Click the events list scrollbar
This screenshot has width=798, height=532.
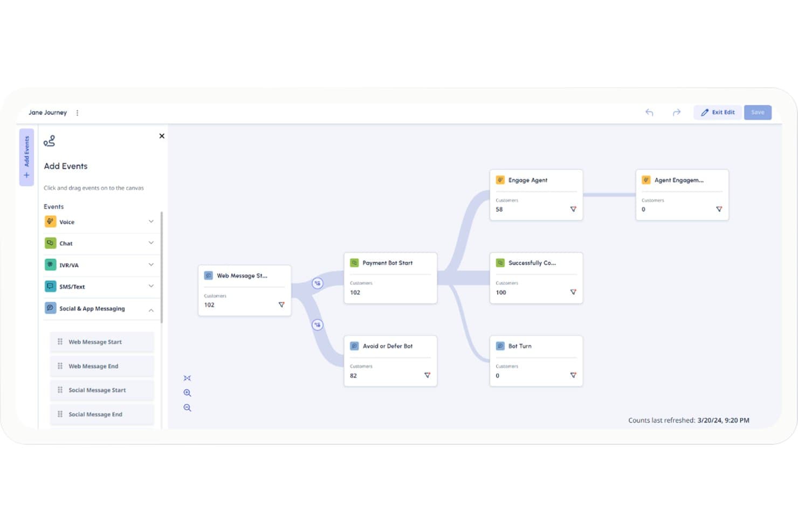[162, 267]
